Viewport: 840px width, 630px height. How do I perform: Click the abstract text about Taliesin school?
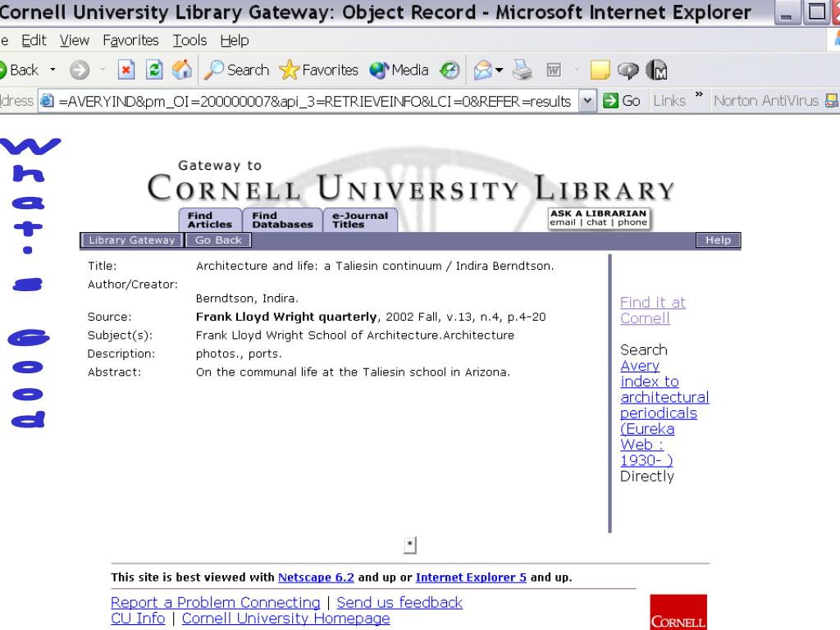click(353, 372)
